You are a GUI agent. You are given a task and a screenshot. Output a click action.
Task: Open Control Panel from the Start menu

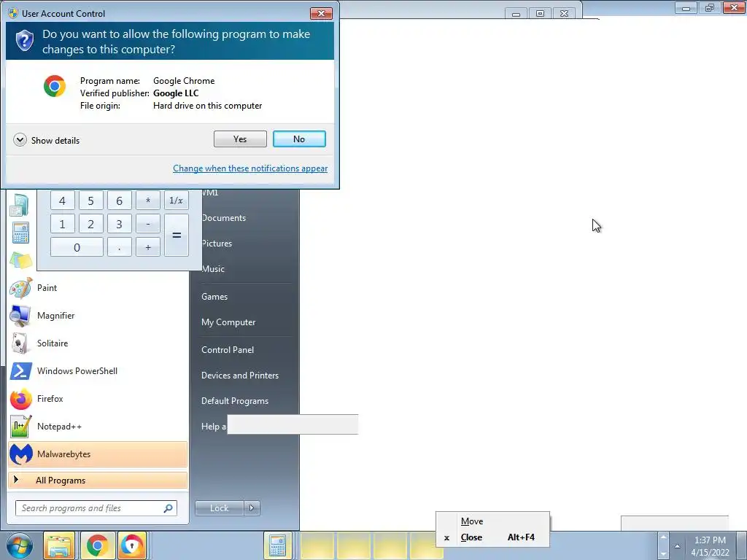click(228, 350)
